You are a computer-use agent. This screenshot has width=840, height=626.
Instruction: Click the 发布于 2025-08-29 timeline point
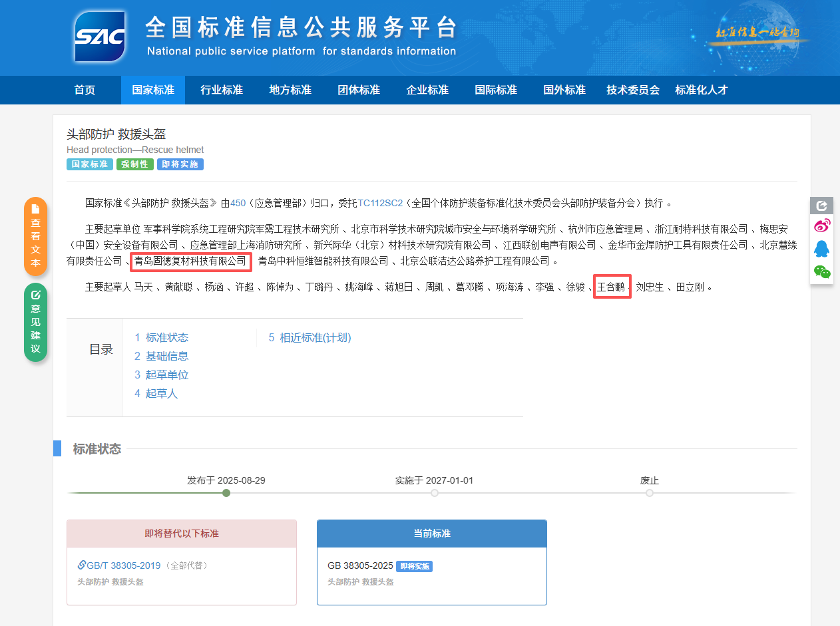226,493
